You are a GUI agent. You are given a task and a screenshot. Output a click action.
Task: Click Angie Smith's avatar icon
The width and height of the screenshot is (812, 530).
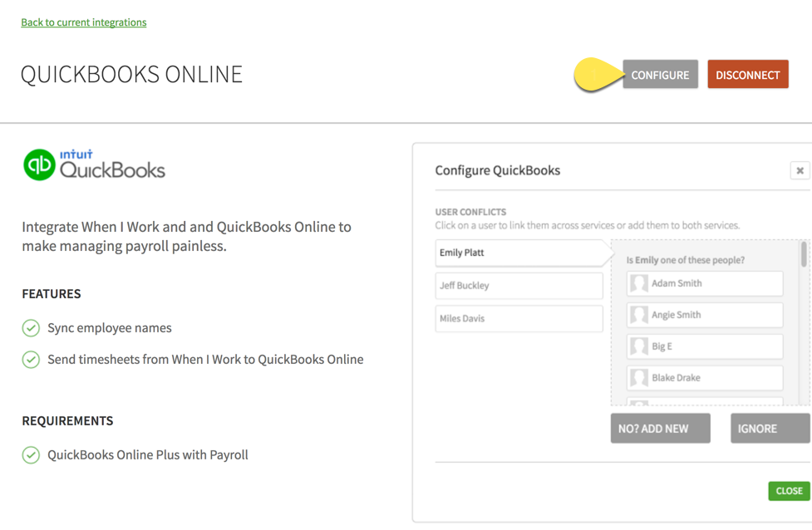(x=642, y=315)
